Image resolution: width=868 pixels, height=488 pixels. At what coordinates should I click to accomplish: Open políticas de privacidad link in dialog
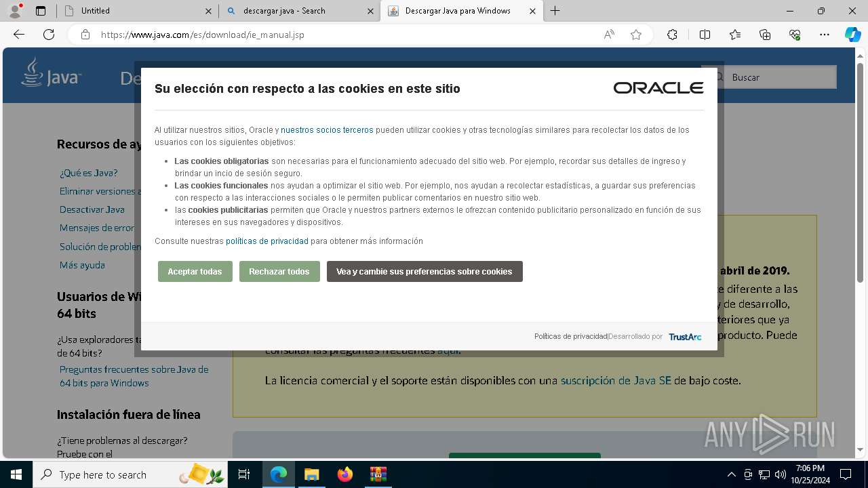[267, 241]
